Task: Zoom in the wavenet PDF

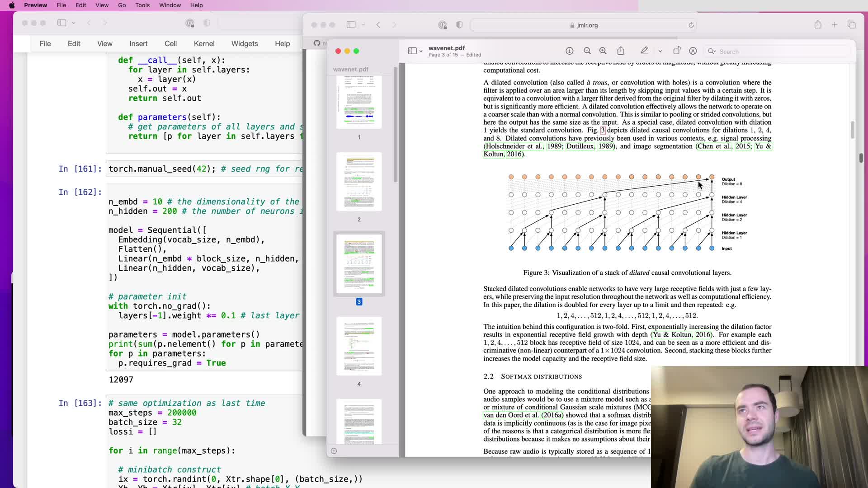Action: pos(603,51)
